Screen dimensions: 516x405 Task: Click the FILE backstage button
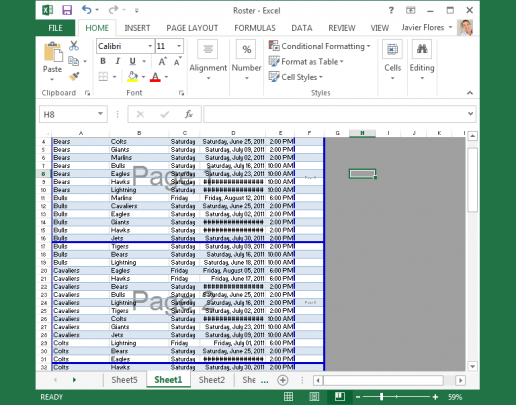(55, 28)
